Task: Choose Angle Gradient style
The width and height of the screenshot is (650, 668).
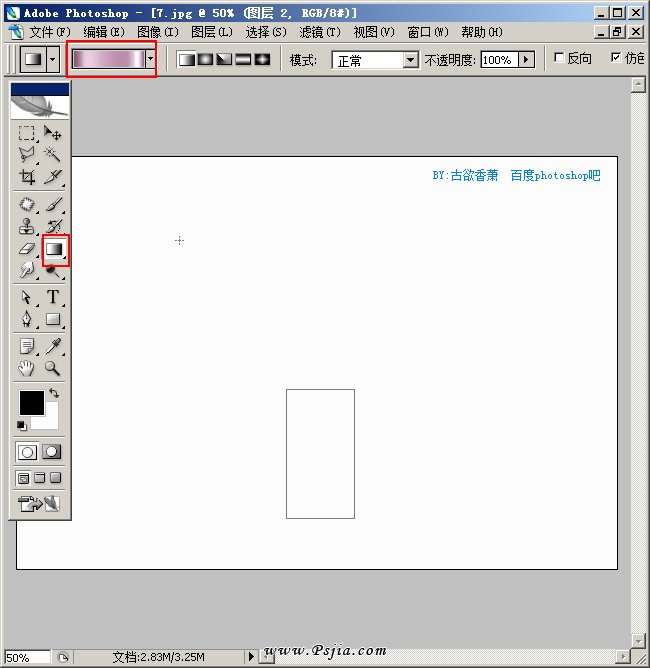Action: [224, 60]
